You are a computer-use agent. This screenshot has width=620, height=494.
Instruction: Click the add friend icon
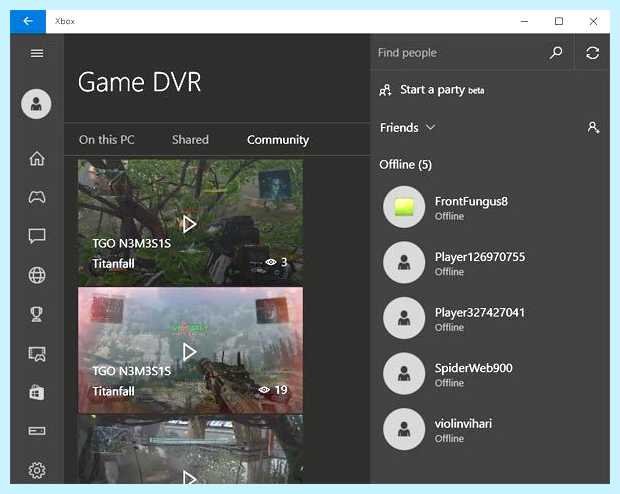(593, 127)
